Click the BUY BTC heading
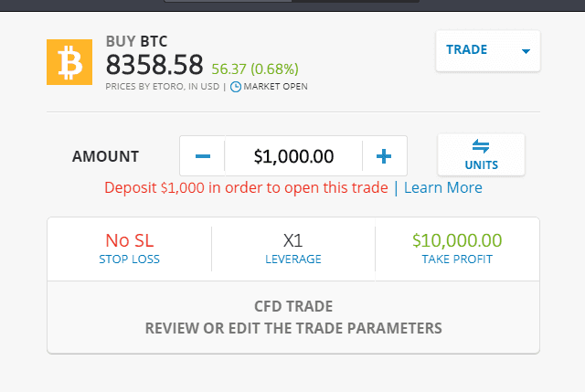Screen dimensions: 585x392 137,41
